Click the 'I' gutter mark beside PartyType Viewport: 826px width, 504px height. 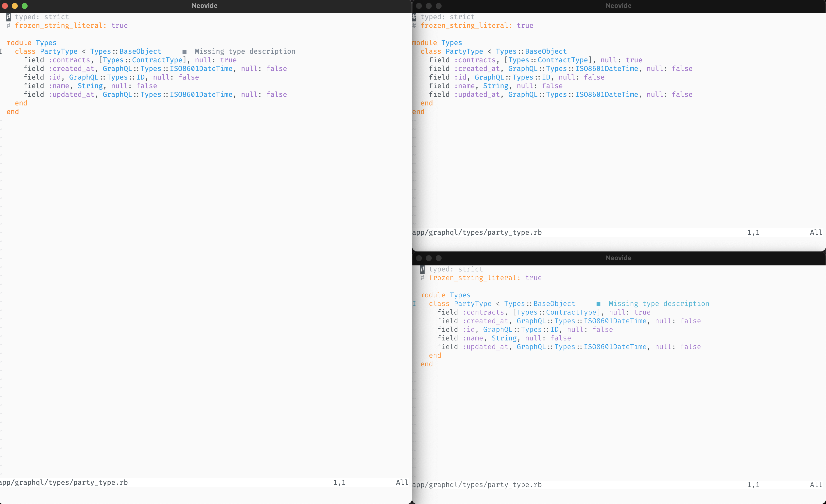414,303
